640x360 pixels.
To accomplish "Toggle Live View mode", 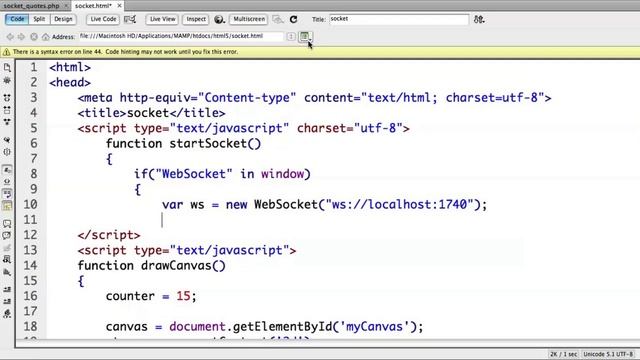I will pos(162,19).
